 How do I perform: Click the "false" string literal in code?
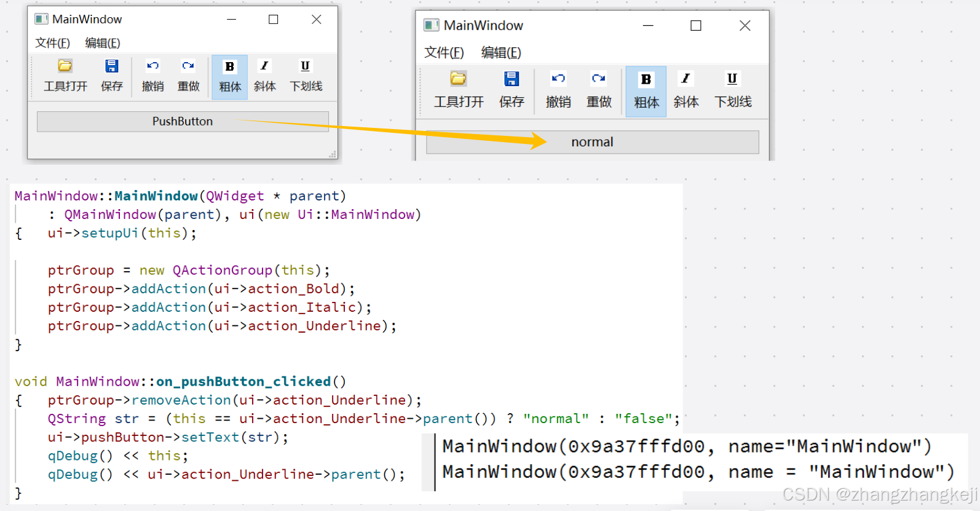click(643, 418)
